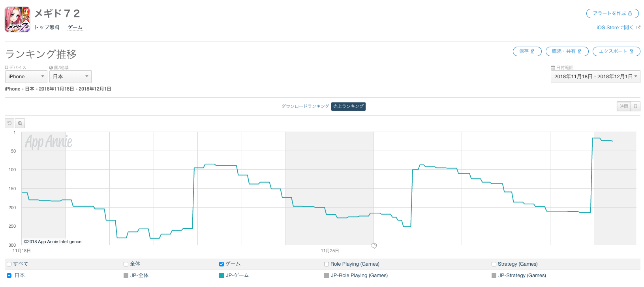Click the 保存 button
The image size is (644, 287).
[527, 51]
